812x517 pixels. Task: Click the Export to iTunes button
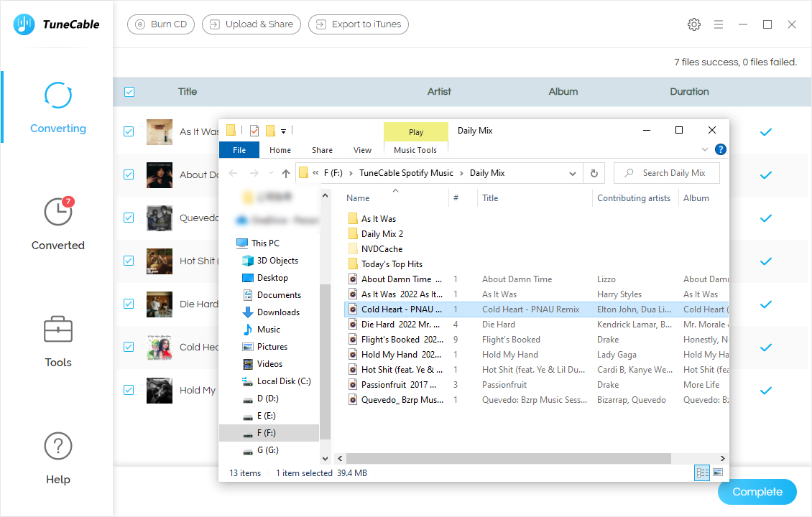coord(359,24)
